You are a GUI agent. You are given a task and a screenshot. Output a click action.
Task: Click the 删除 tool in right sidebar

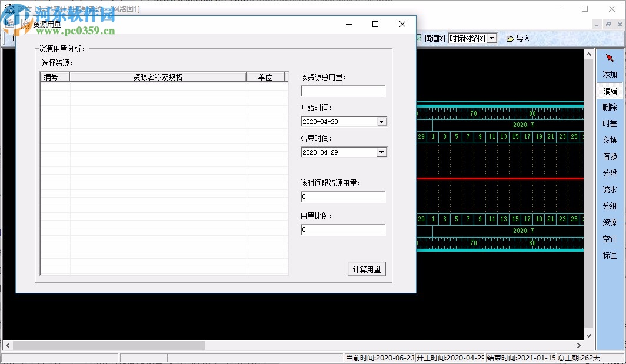[610, 108]
